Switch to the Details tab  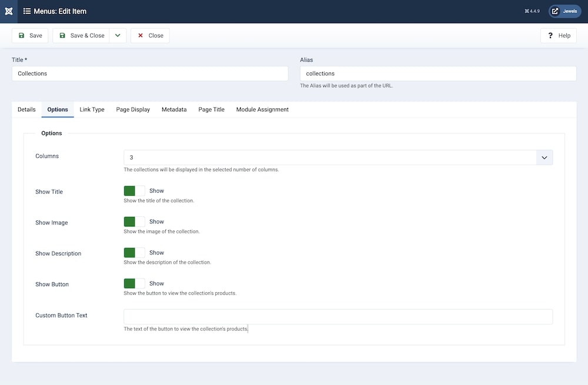tap(26, 109)
